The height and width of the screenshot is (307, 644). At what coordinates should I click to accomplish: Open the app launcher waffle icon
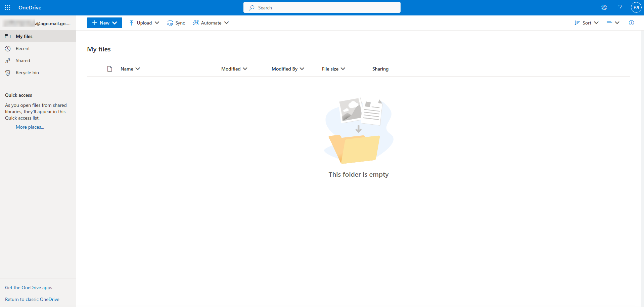tap(8, 7)
